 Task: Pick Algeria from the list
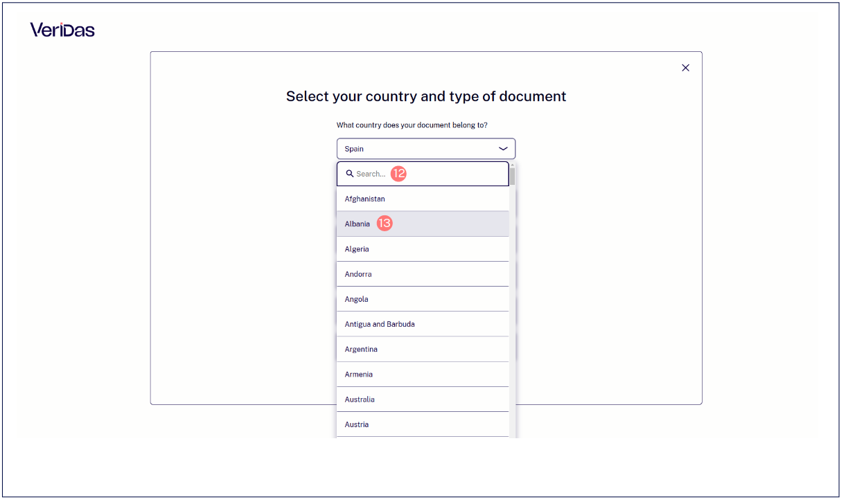click(423, 249)
